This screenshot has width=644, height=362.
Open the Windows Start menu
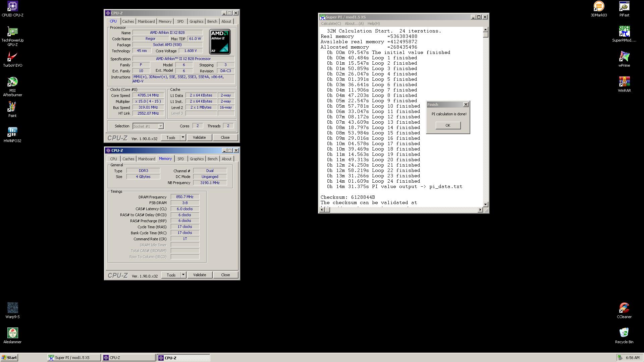click(x=9, y=358)
